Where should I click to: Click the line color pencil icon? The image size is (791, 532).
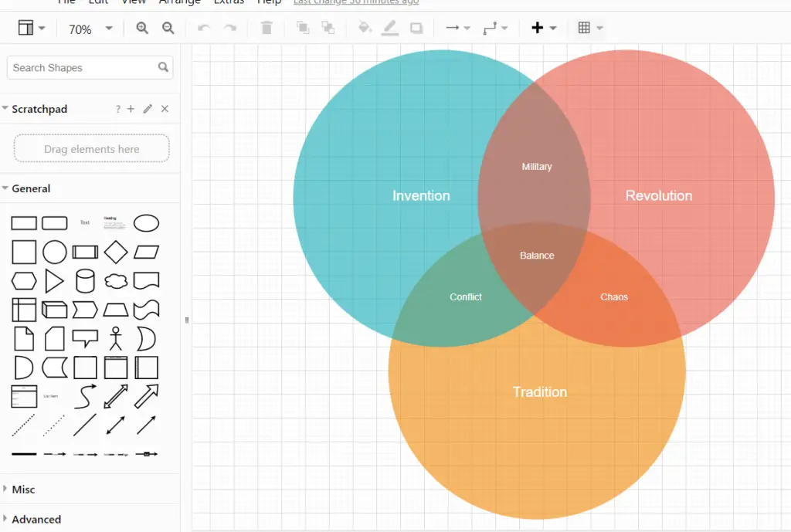[x=390, y=28]
